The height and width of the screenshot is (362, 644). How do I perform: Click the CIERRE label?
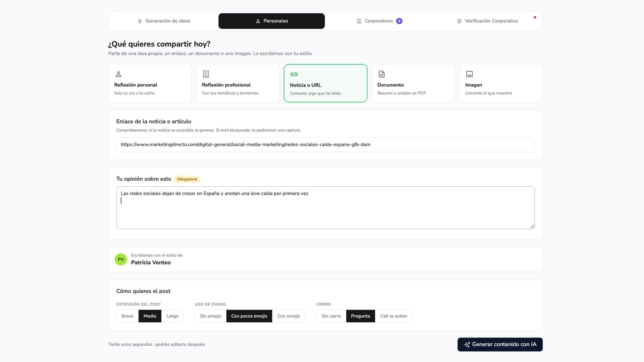(324, 304)
